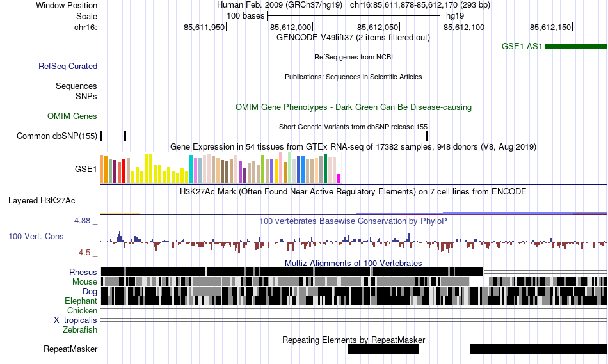The width and height of the screenshot is (608, 364).
Task: Click the GENCODE V49lift37 track title
Action: 353,38
